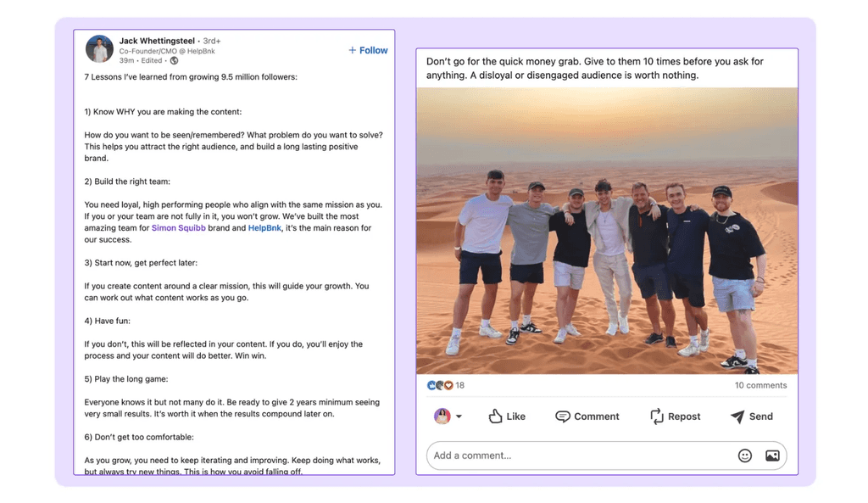Click the Repost arrows icon

click(655, 416)
